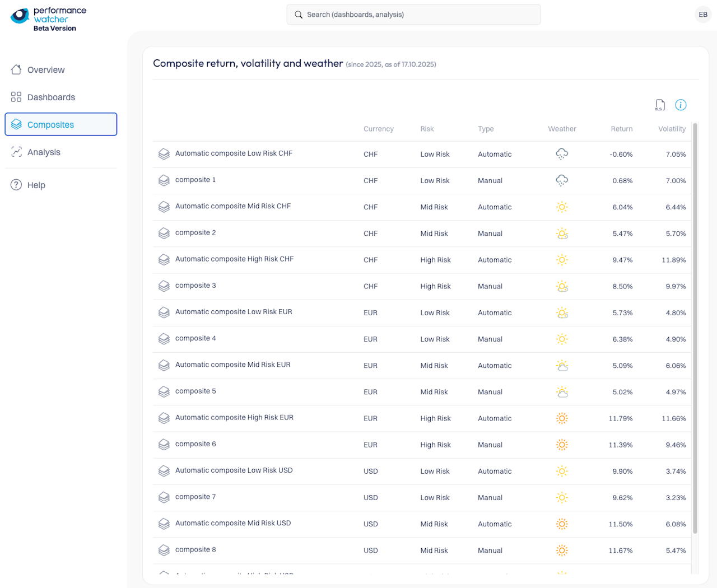This screenshot has width=717, height=588.
Task: Go to Dashboards in the sidebar
Action: (x=51, y=97)
